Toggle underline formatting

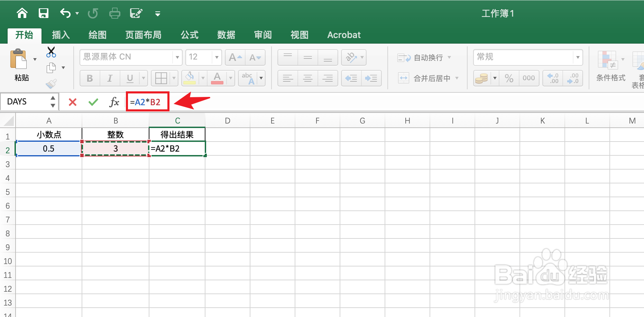tap(129, 78)
